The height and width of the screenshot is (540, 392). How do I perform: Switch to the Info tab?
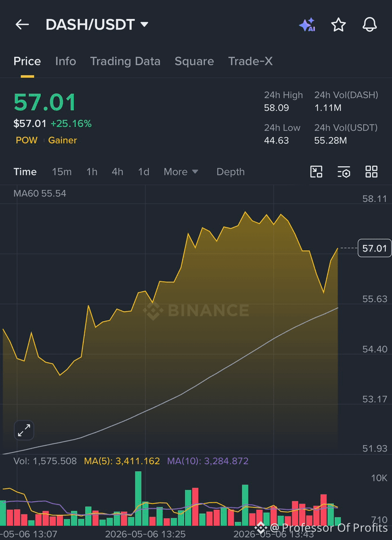65,61
